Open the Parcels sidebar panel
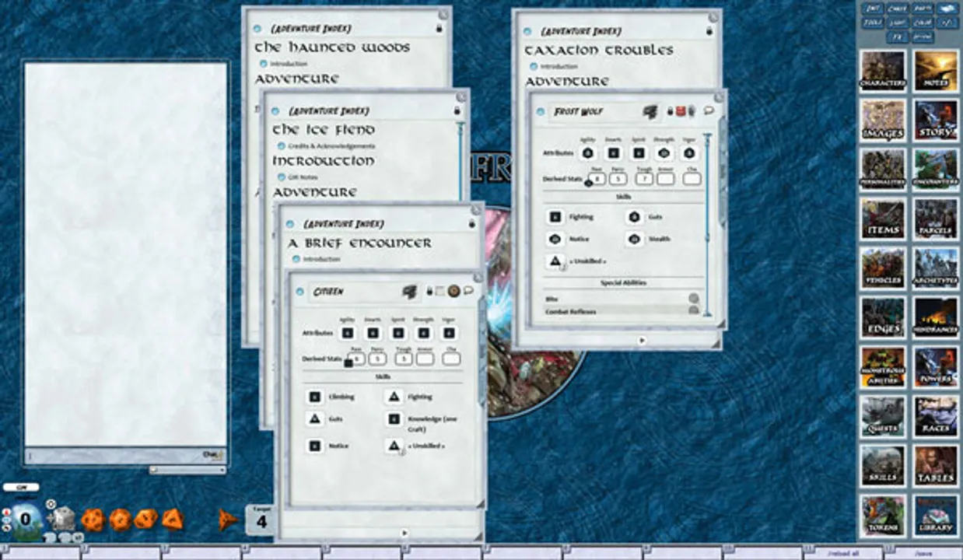The image size is (963, 560). point(936,218)
